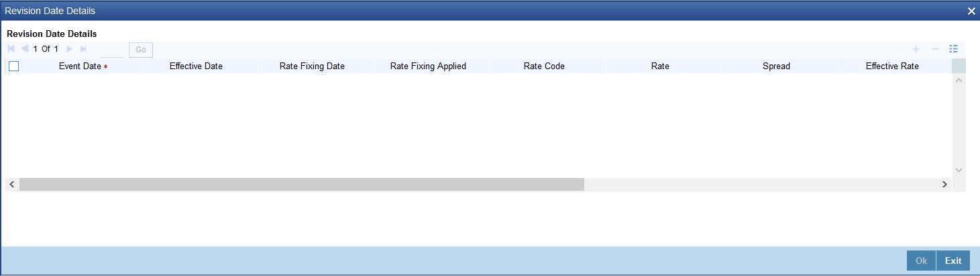
Task: Click the Exit button
Action: coord(953,261)
